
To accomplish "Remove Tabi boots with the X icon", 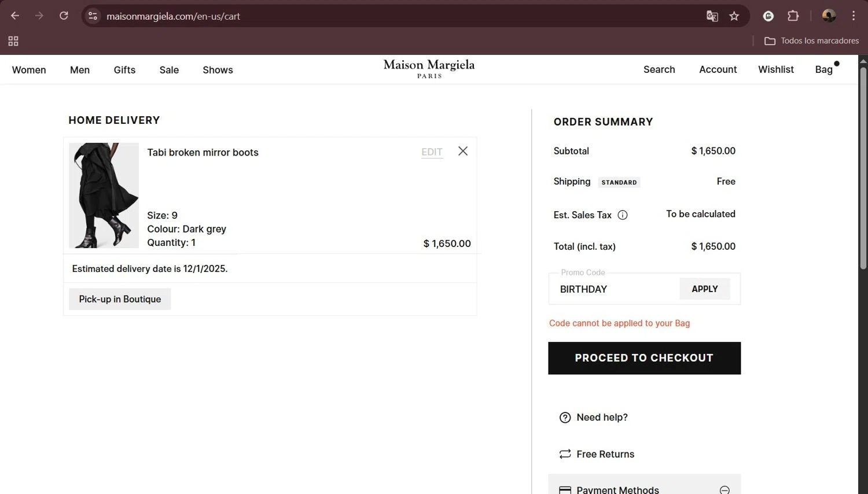I will [x=463, y=151].
